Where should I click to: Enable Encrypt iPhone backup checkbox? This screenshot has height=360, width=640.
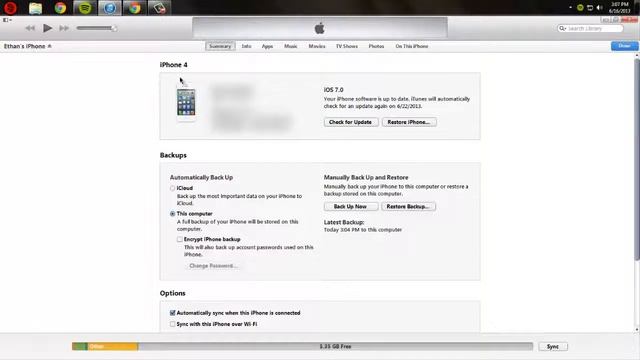[x=180, y=239]
